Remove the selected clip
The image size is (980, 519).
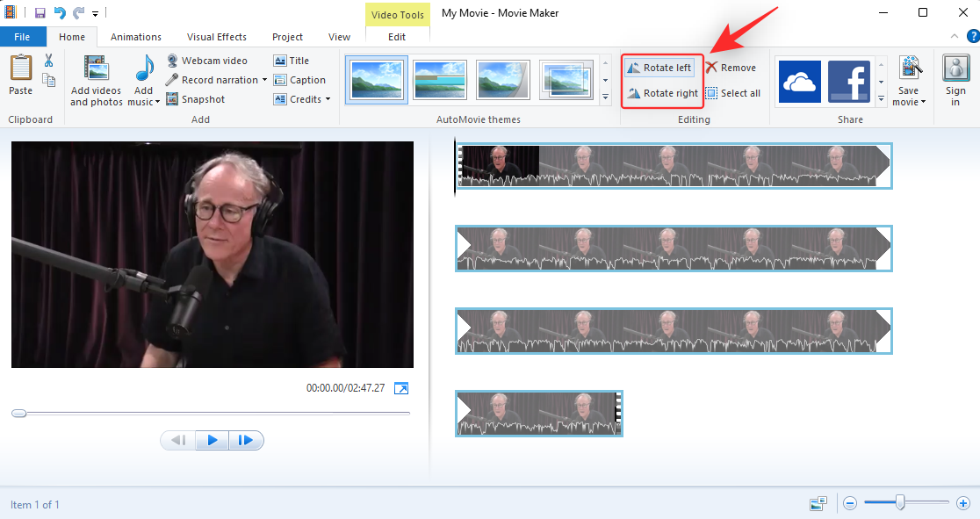[731, 68]
